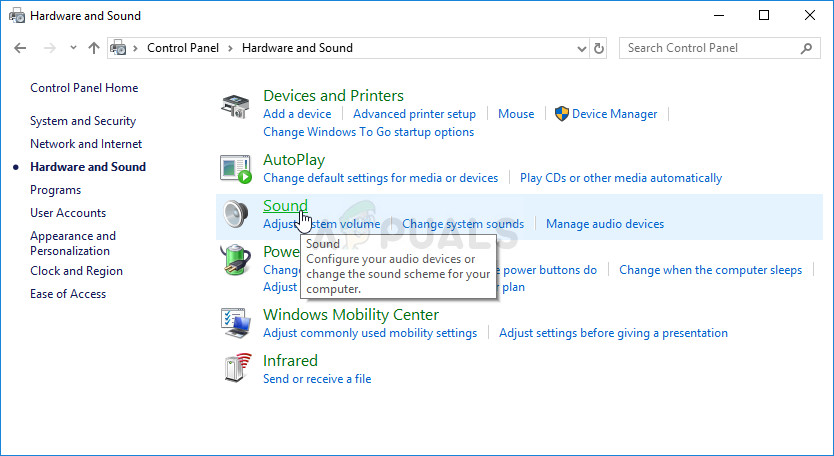Click the Infrared category icon
The width and height of the screenshot is (834, 456).
[x=236, y=369]
